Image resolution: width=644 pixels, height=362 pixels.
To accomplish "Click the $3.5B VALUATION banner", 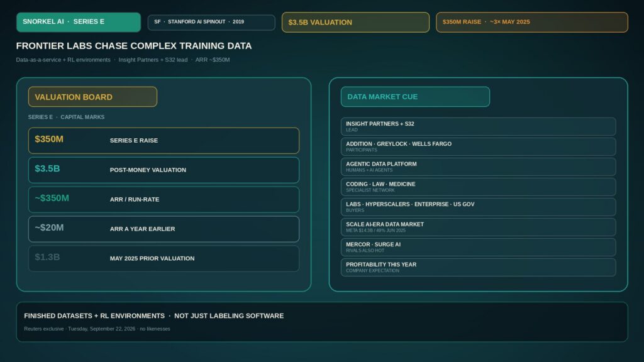I will (355, 22).
